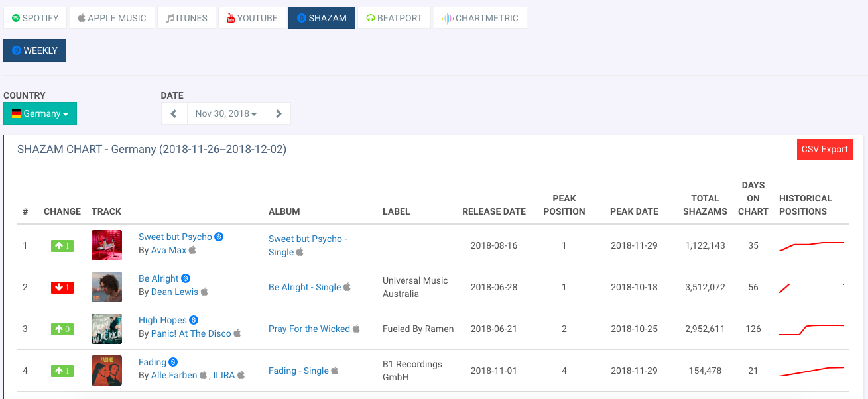Click Apple icon after Pray For the Wicked
The height and width of the screenshot is (399, 868).
[356, 329]
